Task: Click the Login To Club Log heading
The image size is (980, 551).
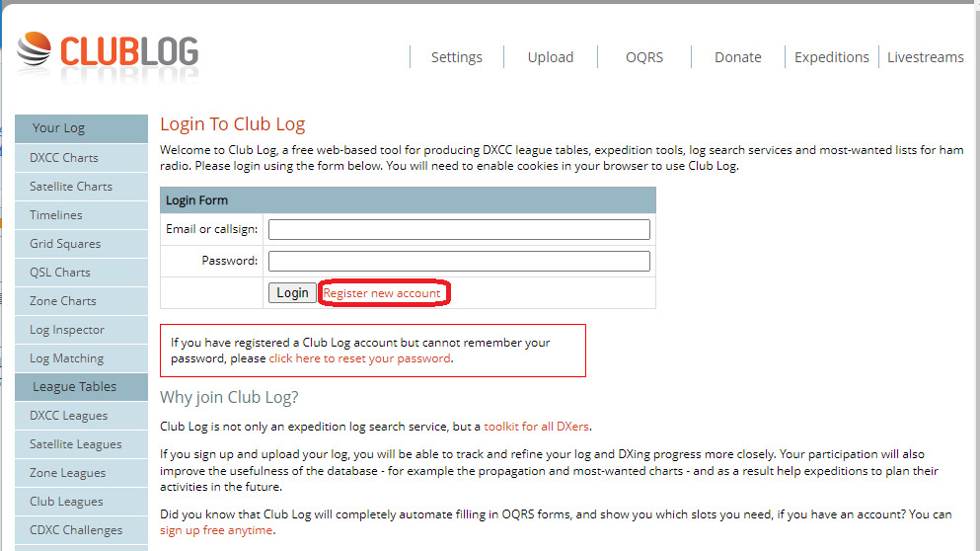Action: [233, 124]
